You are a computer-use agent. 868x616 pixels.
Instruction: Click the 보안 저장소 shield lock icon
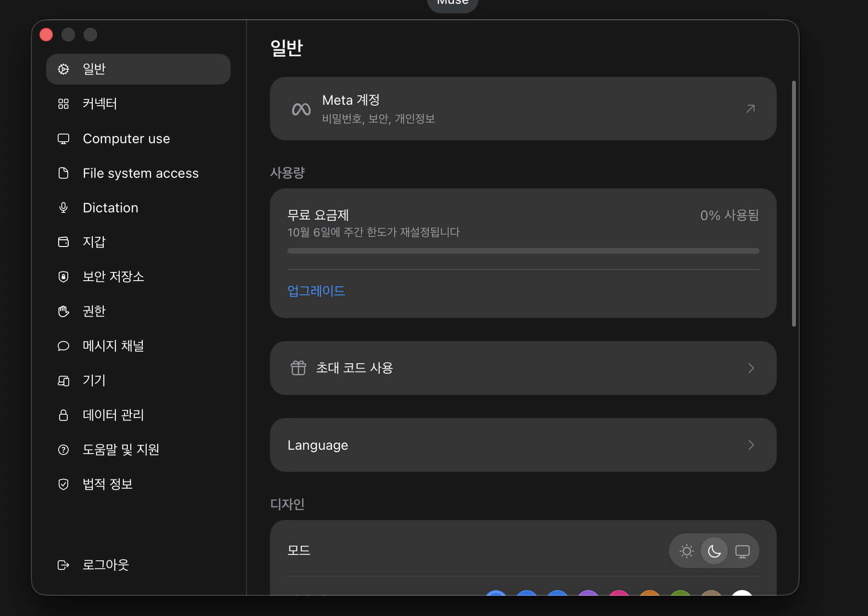click(x=63, y=277)
